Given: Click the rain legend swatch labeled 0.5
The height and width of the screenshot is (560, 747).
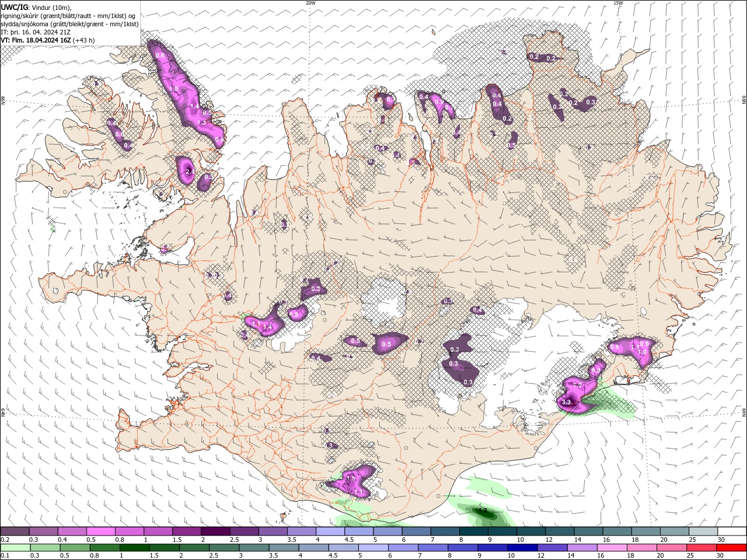Looking at the screenshot, I should coord(75,548).
